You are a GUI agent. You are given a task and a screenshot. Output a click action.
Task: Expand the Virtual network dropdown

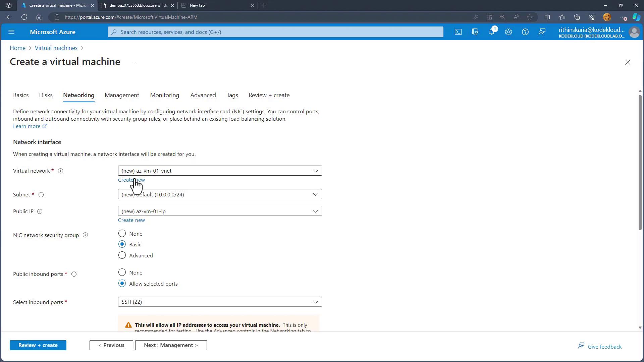220,171
